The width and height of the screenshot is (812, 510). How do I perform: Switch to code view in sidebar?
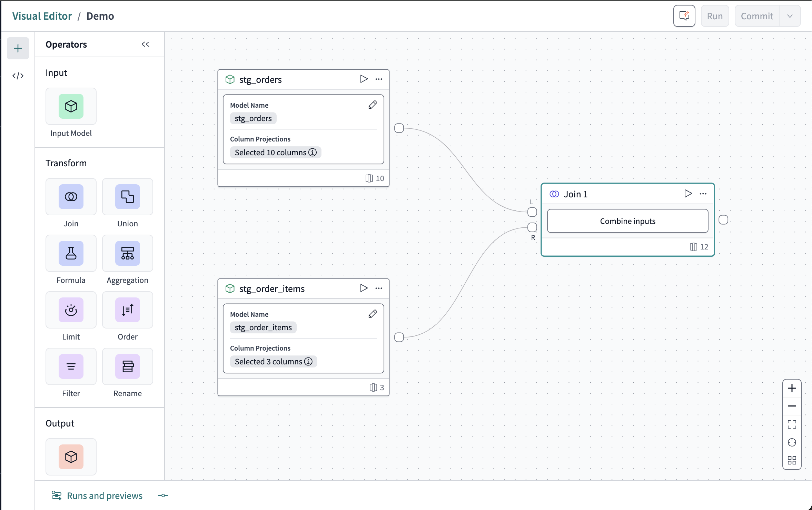18,76
